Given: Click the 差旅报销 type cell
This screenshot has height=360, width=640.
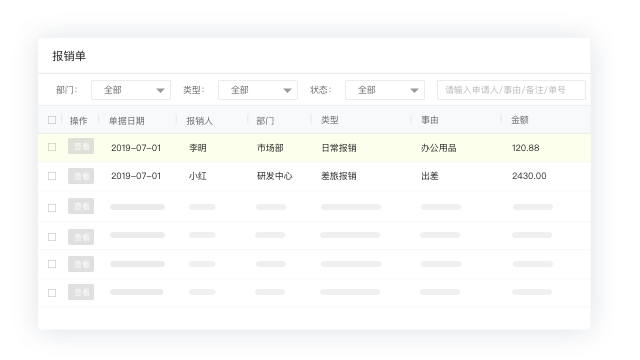Looking at the screenshot, I should point(339,176).
